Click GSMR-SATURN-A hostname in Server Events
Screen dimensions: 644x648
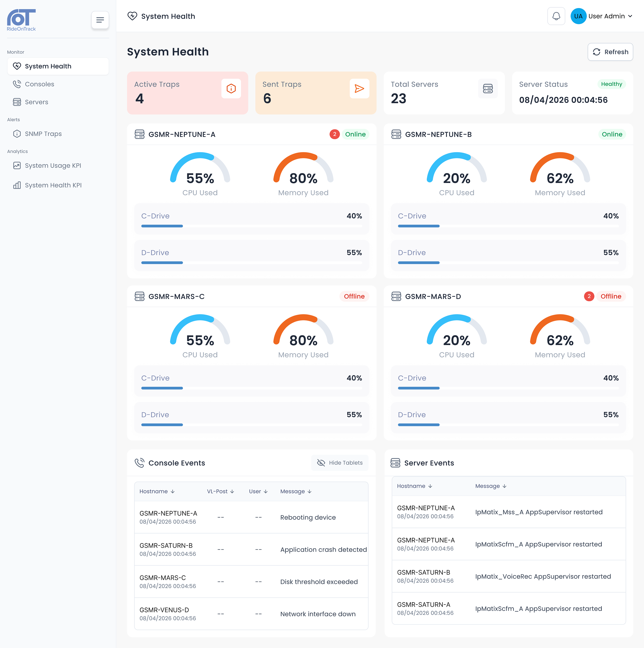click(x=424, y=605)
